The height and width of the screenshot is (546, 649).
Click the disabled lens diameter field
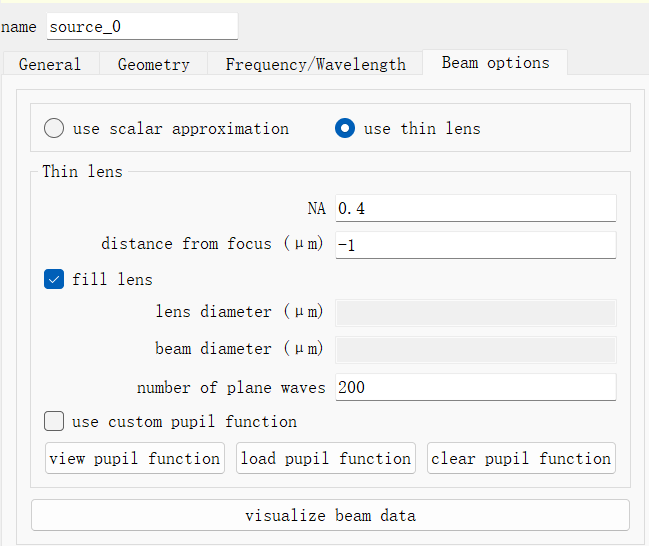pyautogui.click(x=475, y=312)
